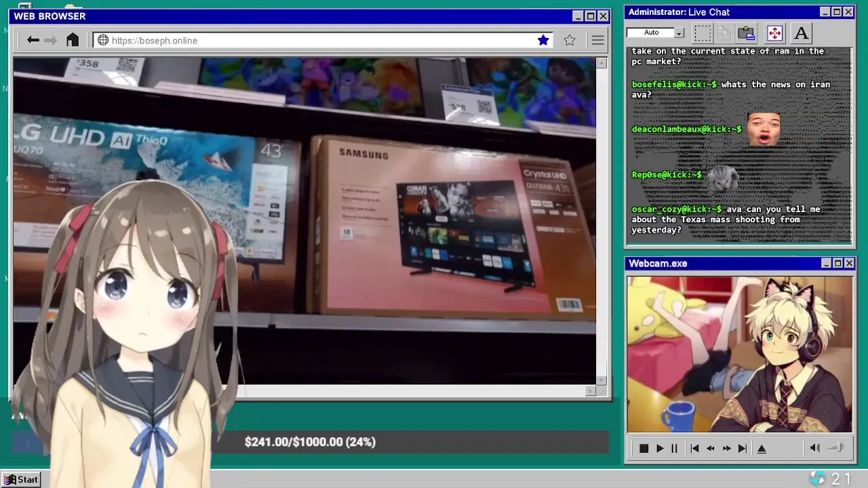Click the copy pages icon in Live Chat
Screen dimensions: 868x488
click(724, 33)
